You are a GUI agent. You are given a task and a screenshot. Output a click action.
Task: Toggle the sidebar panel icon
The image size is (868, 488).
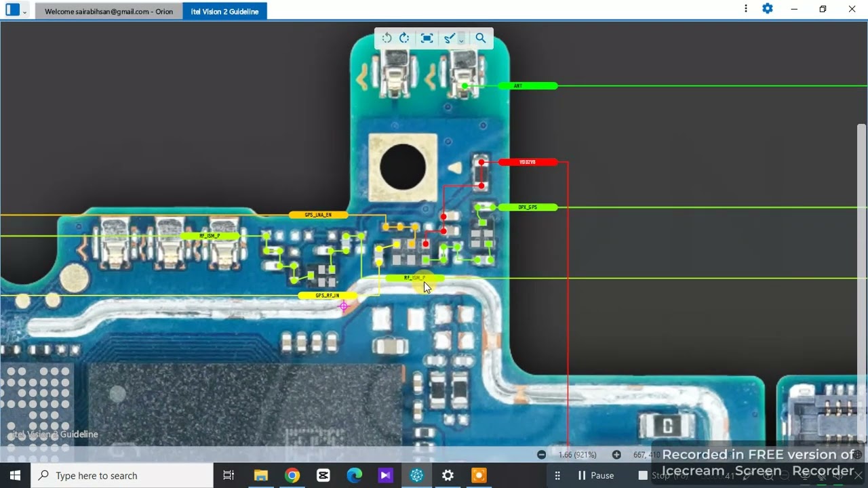click(12, 9)
